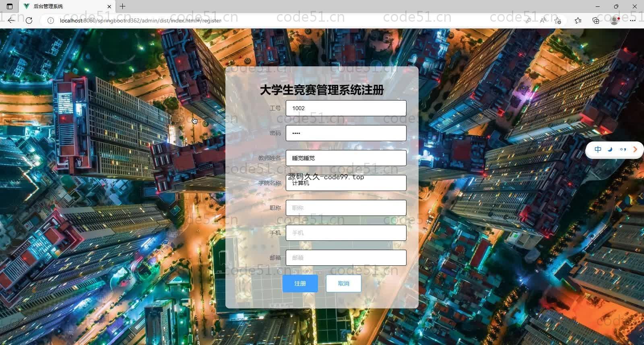Image resolution: width=644 pixels, height=345 pixels.
Task: Click the 学院名称 input field
Action: coord(346,183)
